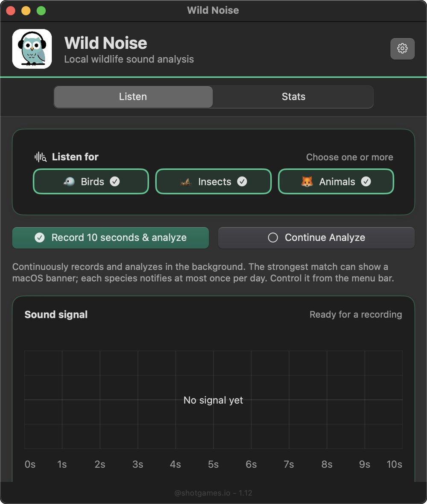
Task: Toggle the Insects listening category
Action: pyautogui.click(x=213, y=182)
